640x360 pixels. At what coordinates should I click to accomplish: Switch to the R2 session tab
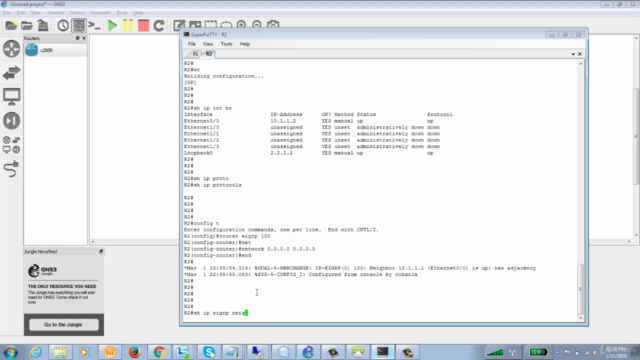(209, 54)
